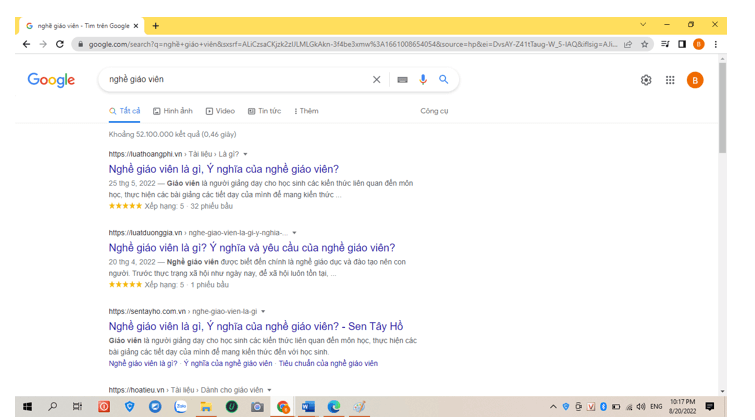Clear the search box with the X
This screenshot has height=420, width=755.
[377, 80]
